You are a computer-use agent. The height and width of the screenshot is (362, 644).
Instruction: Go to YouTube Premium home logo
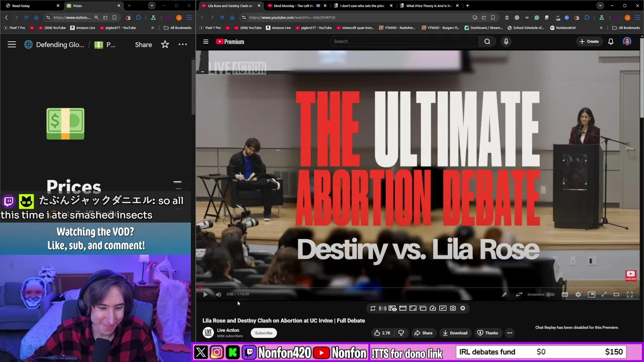tap(230, 42)
